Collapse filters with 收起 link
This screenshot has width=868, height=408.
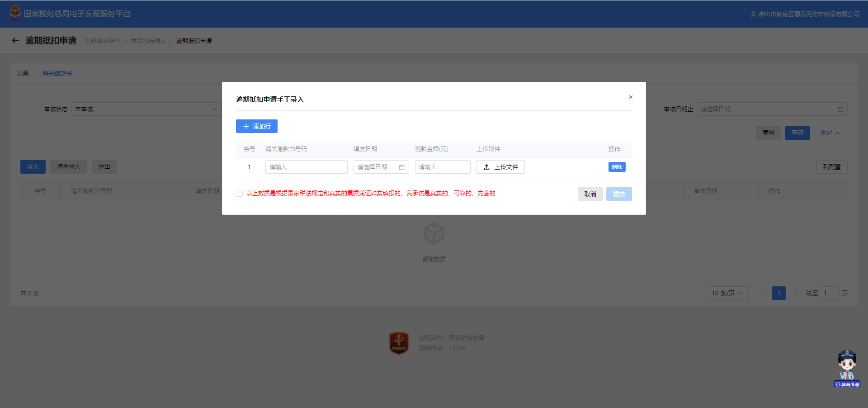tap(830, 133)
